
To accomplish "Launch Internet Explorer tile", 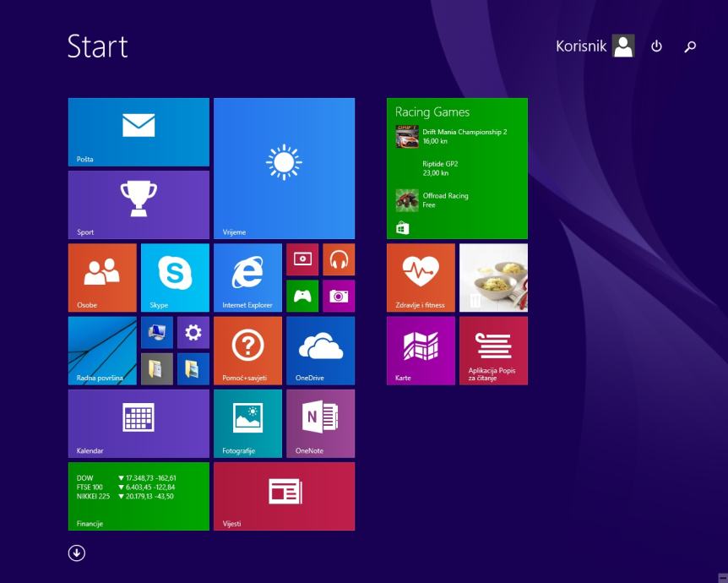I will [x=248, y=278].
